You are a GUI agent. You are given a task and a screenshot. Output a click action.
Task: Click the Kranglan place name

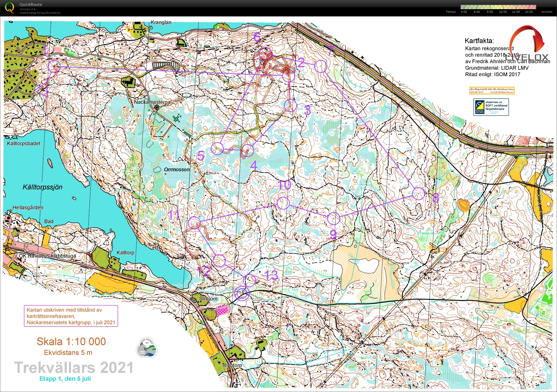pos(161,22)
